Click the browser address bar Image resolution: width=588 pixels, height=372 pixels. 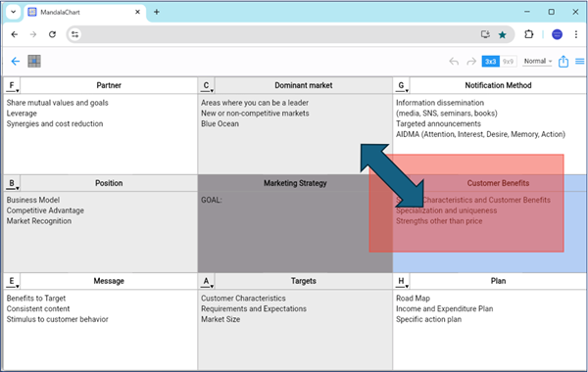click(x=277, y=34)
